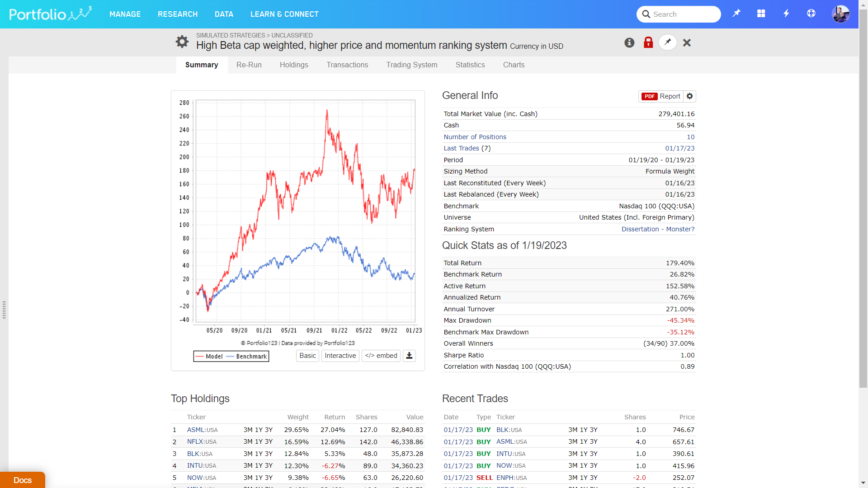This screenshot has height=488, width=868.
Task: Pin this strategy using round pin button
Action: [x=668, y=42]
